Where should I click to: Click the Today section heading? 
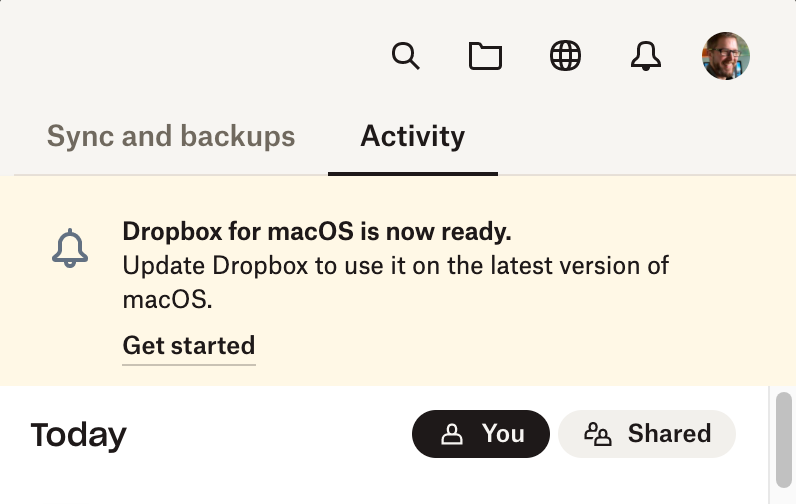(79, 435)
